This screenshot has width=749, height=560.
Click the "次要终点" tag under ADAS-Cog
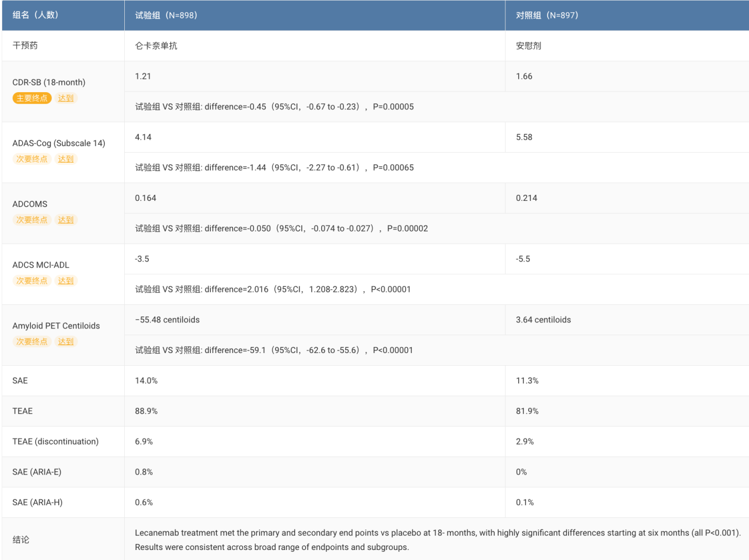tap(32, 159)
